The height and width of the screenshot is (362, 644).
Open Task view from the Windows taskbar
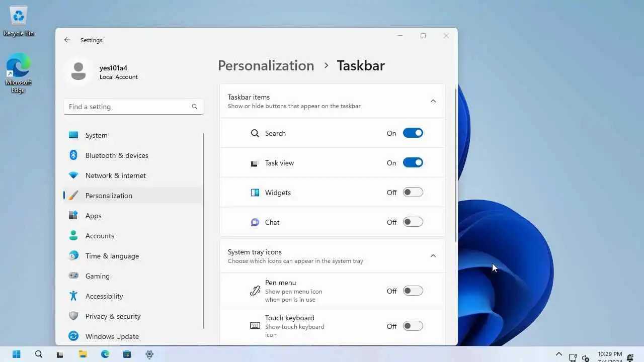point(60,354)
